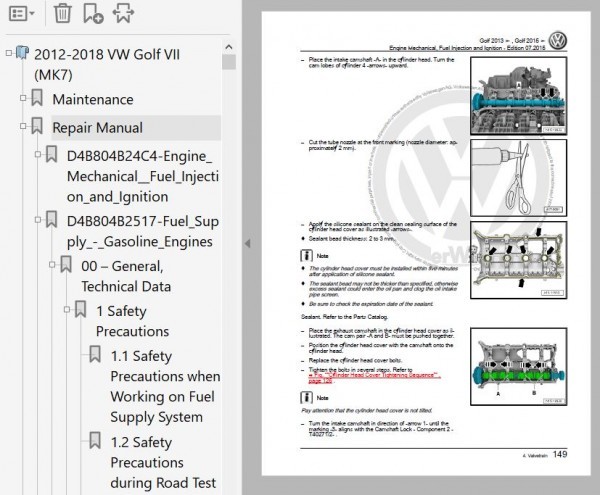Collapse the D4B804B2517 Fuel Supply expander
This screenshot has width=600, height=495.
pyautogui.click(x=38, y=220)
